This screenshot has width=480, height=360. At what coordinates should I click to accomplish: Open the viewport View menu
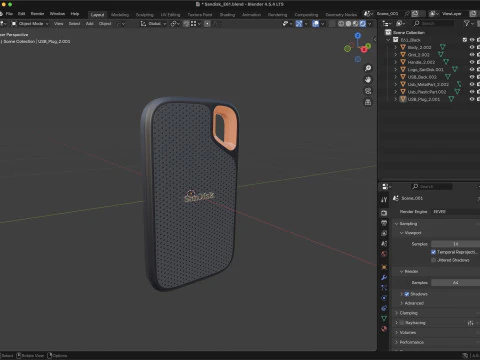coord(59,24)
